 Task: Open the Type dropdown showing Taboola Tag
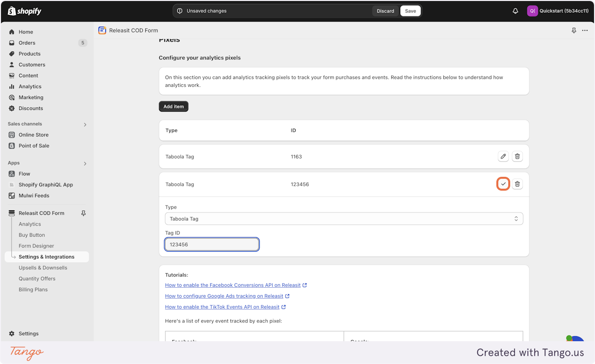344,218
